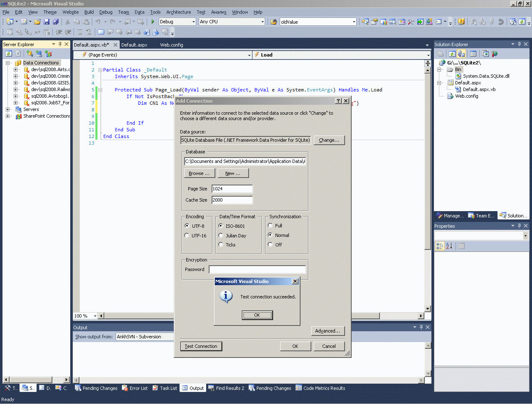Open the Any CPU platform dropdown

point(262,22)
